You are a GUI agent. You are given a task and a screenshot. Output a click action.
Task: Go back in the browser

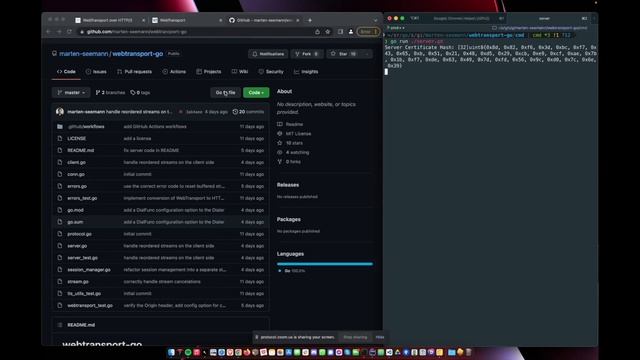[x=49, y=31]
